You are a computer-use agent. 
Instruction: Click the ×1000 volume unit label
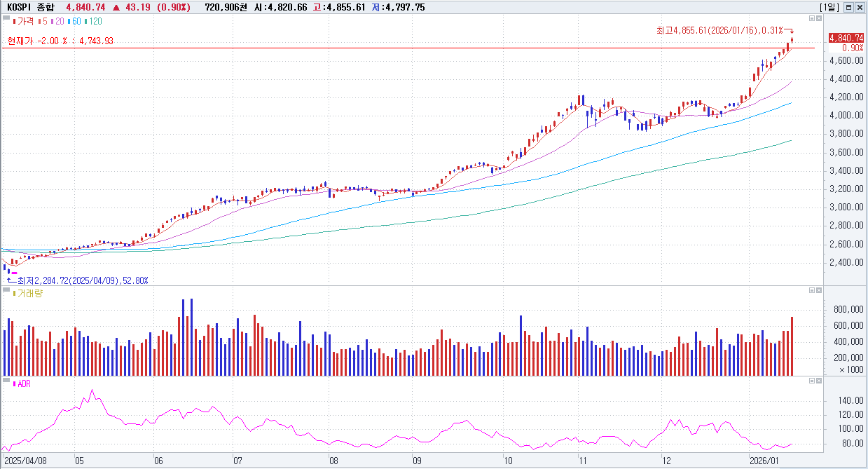tap(850, 369)
